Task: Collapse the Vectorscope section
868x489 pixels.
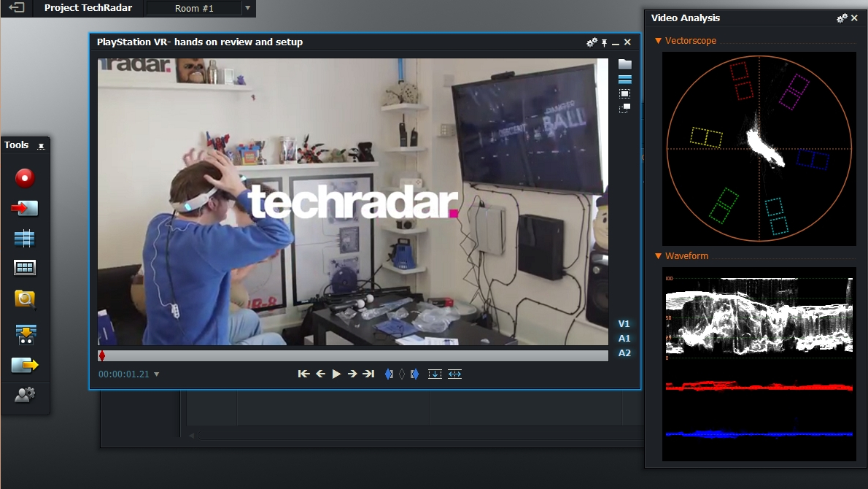Action: point(658,41)
